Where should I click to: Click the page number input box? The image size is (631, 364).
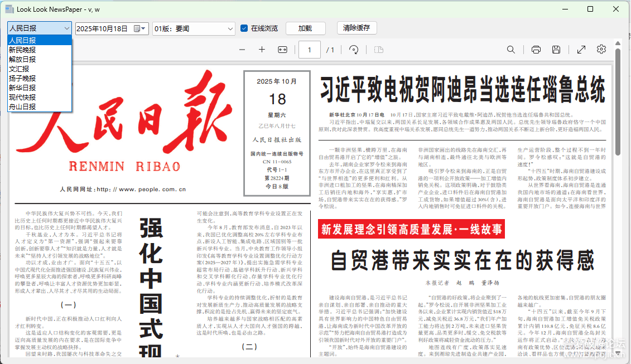[310, 50]
